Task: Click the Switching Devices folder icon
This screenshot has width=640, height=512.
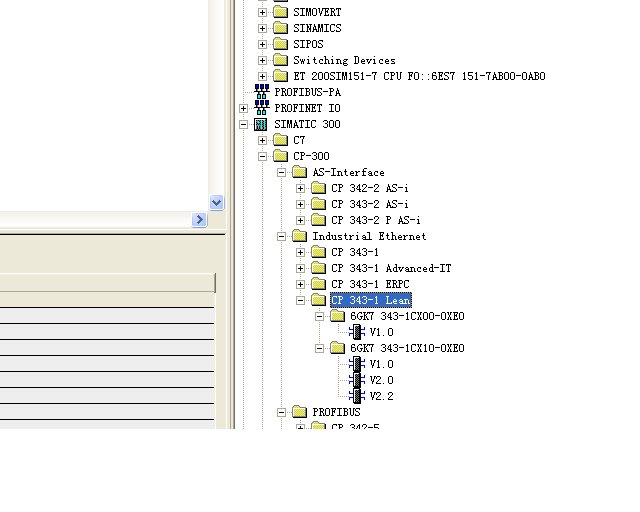Action: (280, 60)
